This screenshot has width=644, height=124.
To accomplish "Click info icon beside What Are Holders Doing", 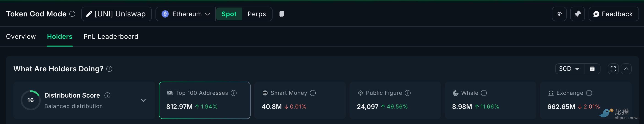I will 109,69.
